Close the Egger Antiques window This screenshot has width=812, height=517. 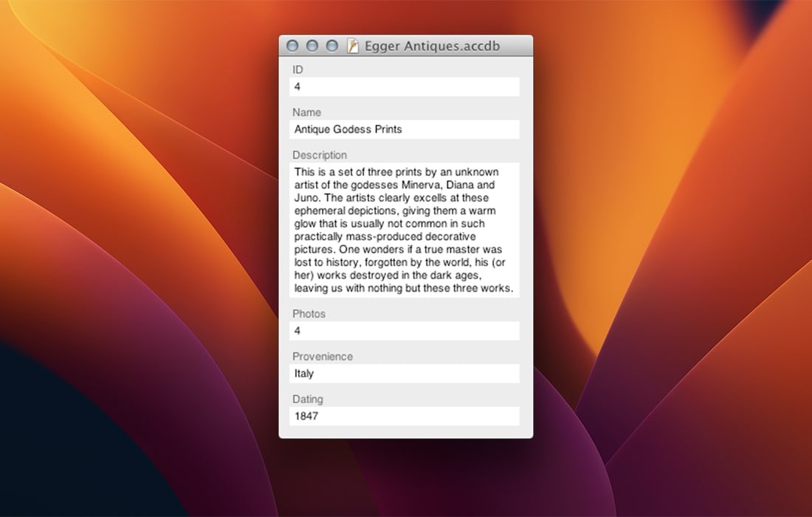[x=292, y=45]
